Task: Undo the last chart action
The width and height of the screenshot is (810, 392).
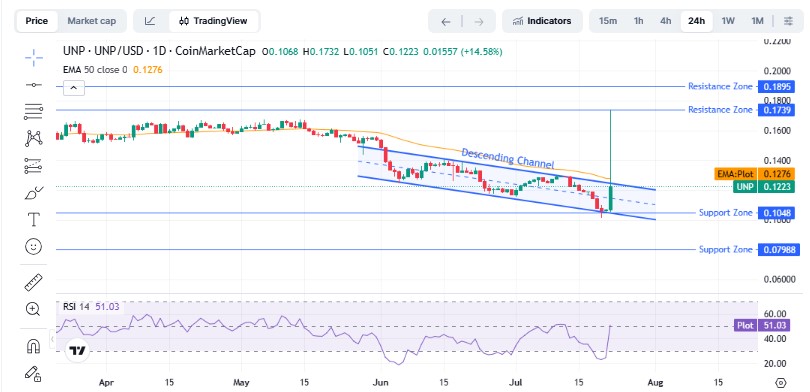Action: tap(446, 21)
